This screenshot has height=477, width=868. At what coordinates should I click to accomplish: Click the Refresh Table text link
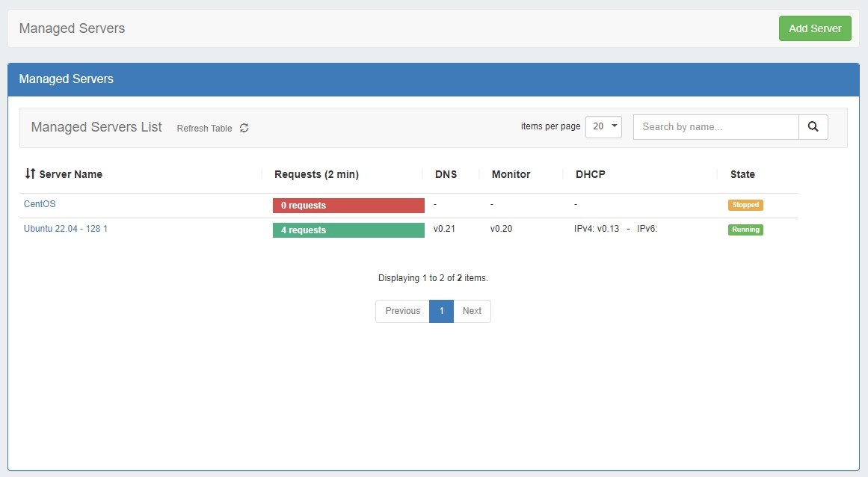click(x=204, y=129)
